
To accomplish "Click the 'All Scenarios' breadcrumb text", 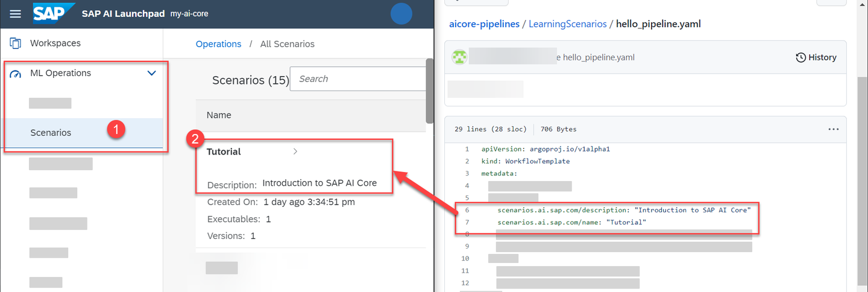I will [x=288, y=44].
